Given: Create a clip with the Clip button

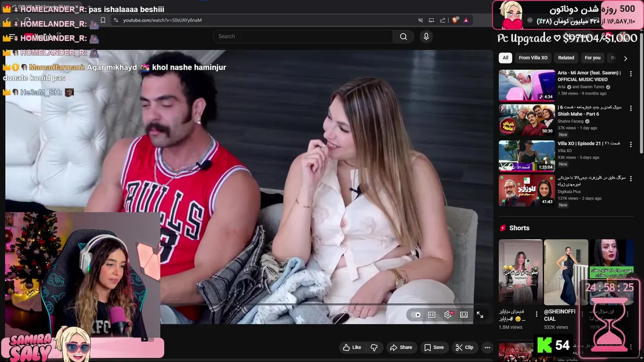Looking at the screenshot, I should tap(464, 347).
